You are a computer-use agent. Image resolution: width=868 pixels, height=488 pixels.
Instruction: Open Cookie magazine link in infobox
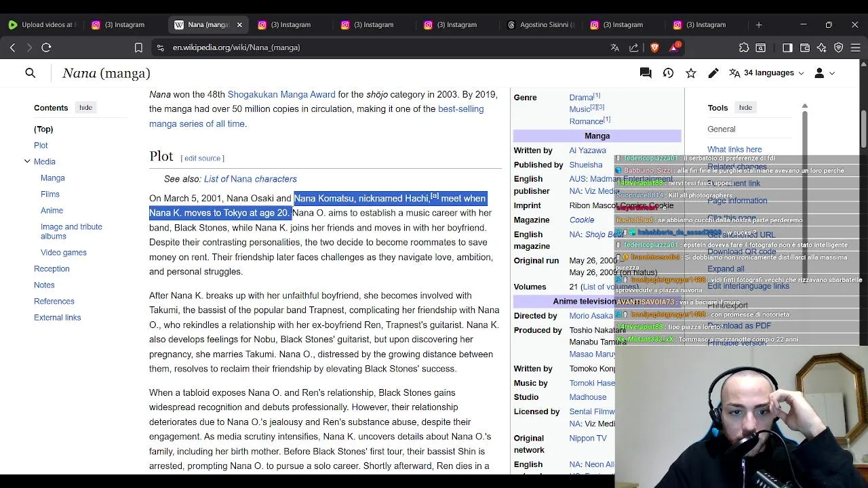[x=582, y=220]
